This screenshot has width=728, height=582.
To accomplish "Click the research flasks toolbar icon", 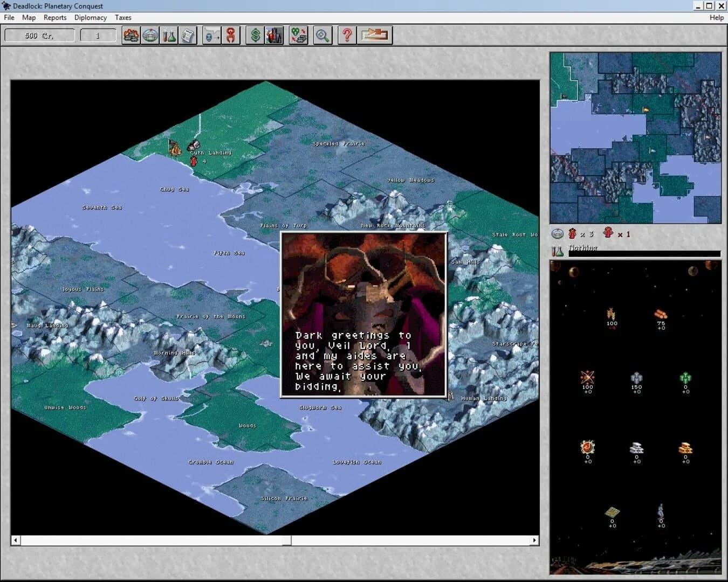I will click(x=169, y=35).
